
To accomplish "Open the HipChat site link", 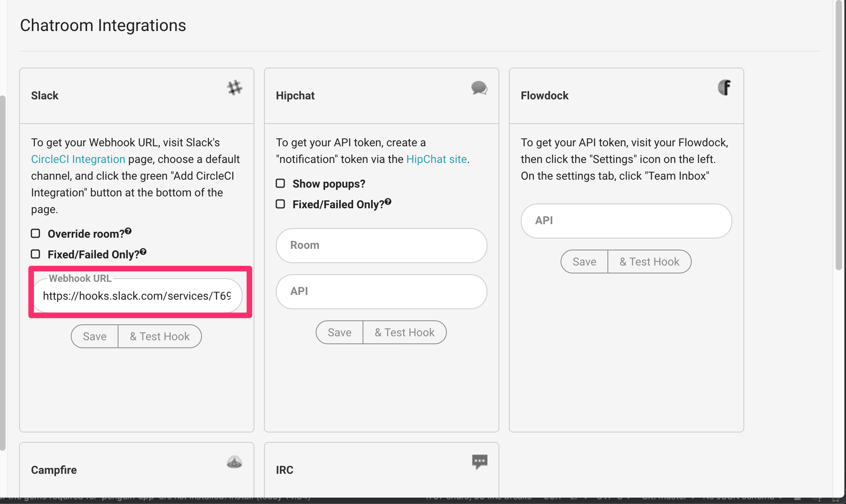I will [x=436, y=159].
